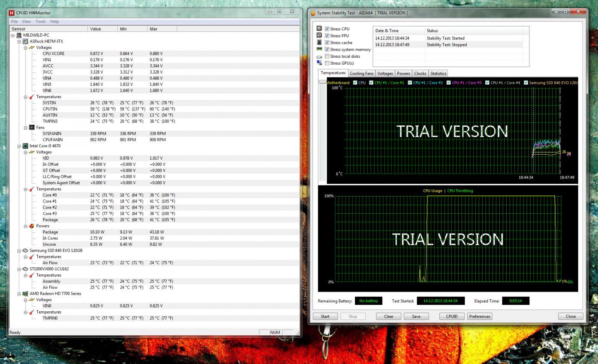Click the Temperatures icon under ST1000VX000-1CU162
The image size is (598, 364).
click(x=31, y=275)
